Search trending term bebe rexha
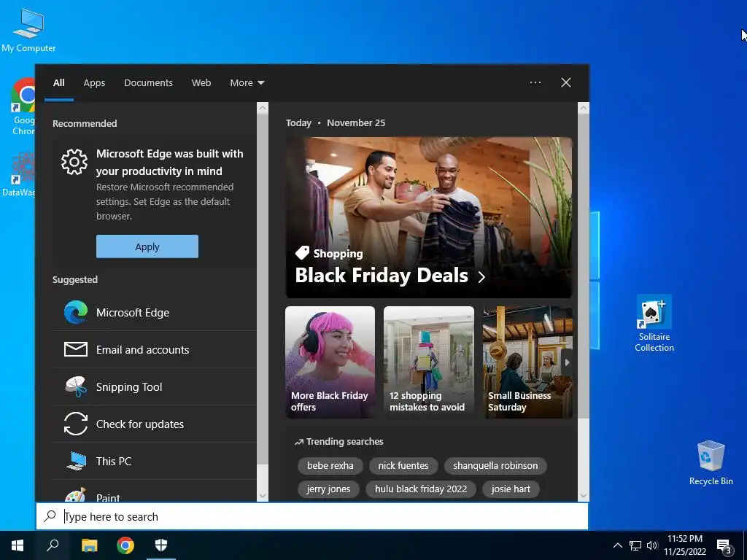Viewport: 747px width, 560px height. coord(330,465)
